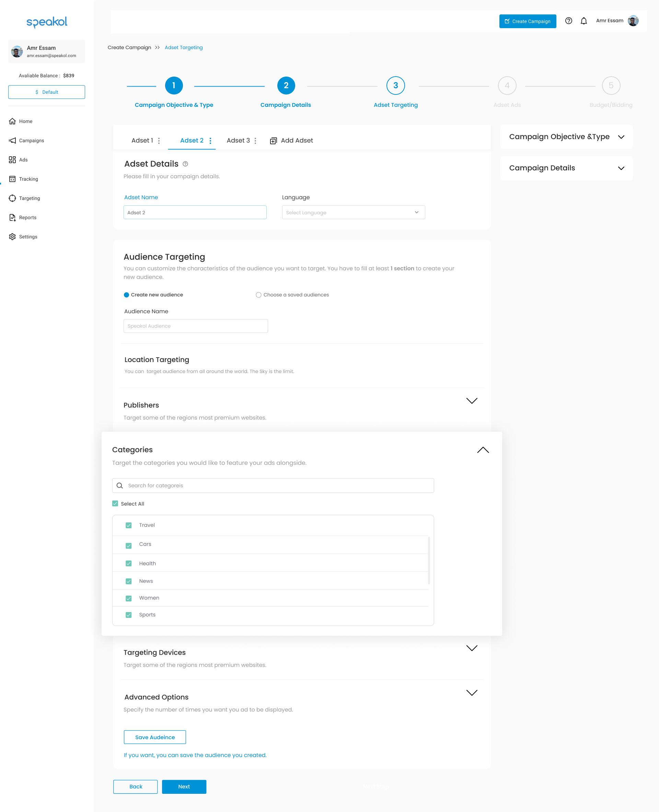Select the Adset 2 tab
The height and width of the screenshot is (812, 659).
point(192,140)
